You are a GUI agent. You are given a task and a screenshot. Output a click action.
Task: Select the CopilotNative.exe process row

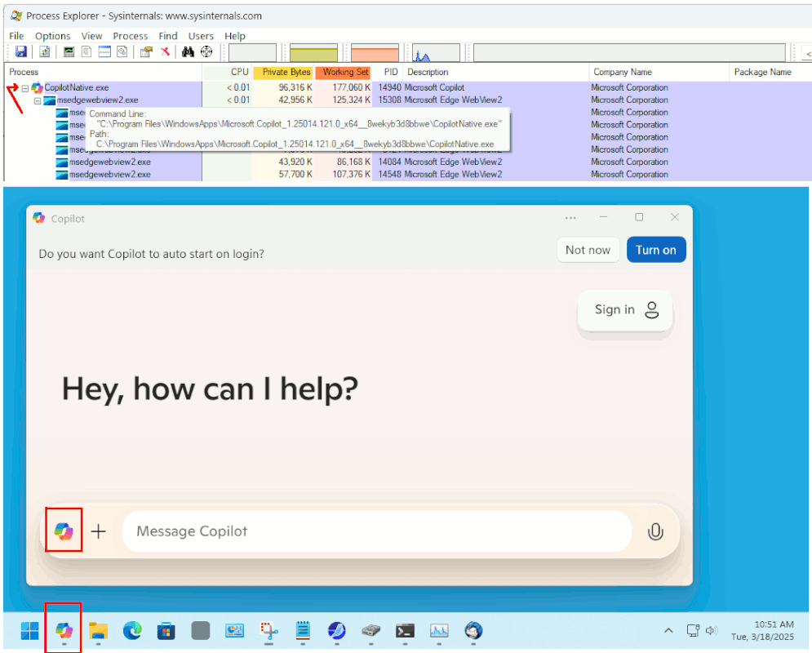click(x=408, y=87)
